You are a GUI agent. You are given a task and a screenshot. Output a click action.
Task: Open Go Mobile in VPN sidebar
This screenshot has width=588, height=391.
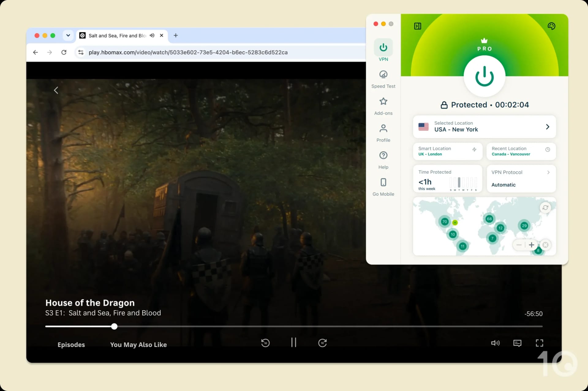(383, 187)
